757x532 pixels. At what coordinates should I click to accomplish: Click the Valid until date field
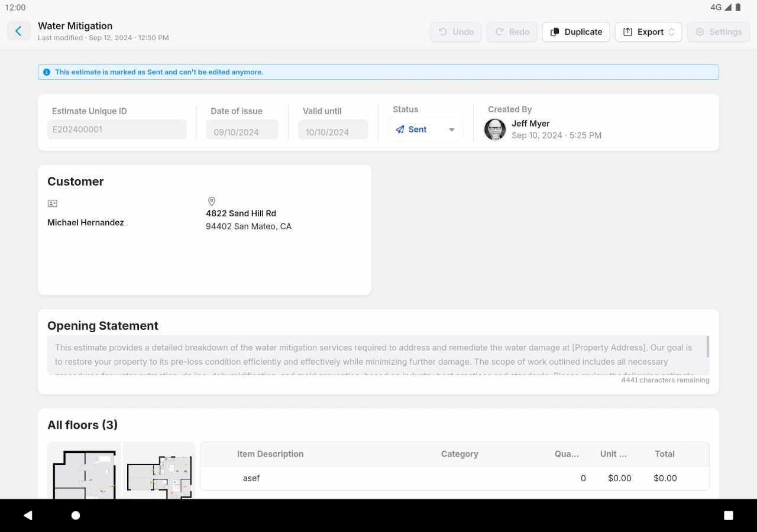tap(333, 130)
